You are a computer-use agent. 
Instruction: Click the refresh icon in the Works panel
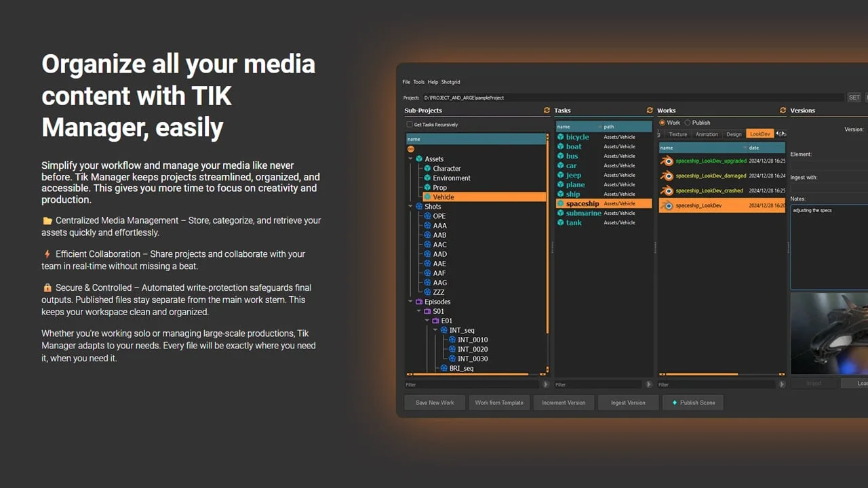[783, 110]
